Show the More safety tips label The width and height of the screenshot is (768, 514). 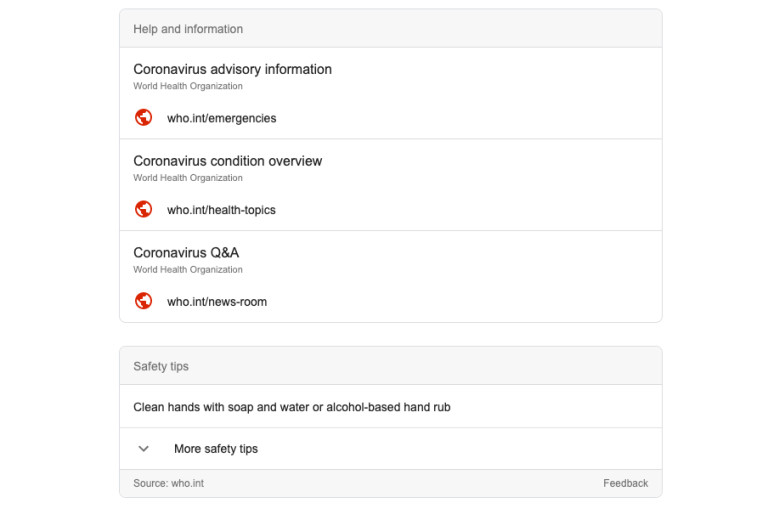[x=216, y=449]
